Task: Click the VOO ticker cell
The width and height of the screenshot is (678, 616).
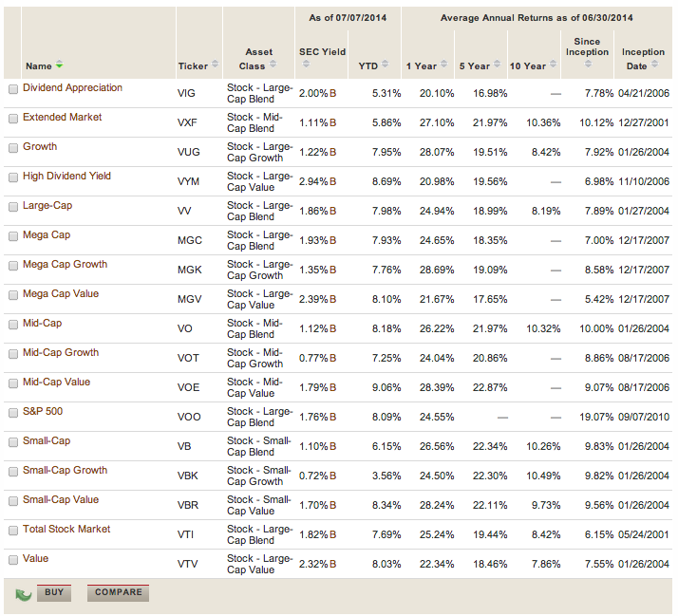Action: (x=189, y=417)
